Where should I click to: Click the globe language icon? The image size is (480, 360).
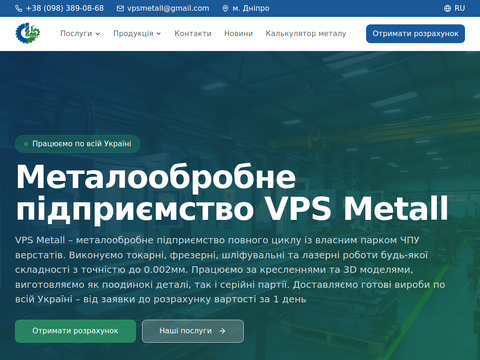coord(447,8)
